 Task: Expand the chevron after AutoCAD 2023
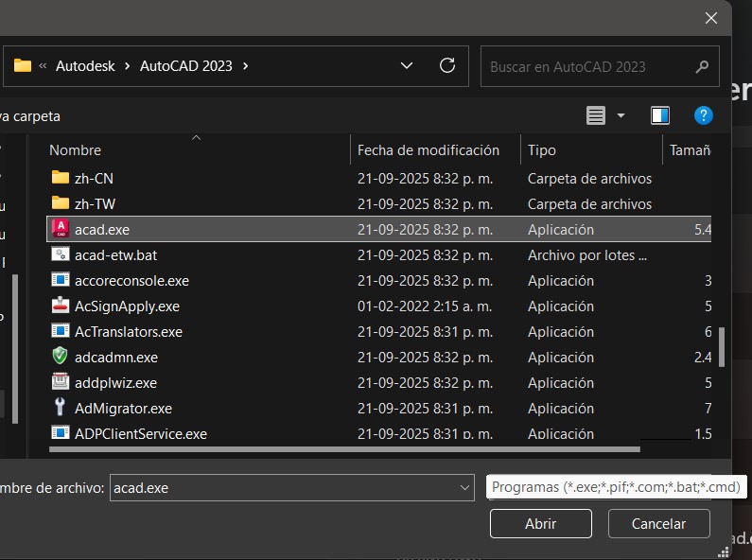246,65
